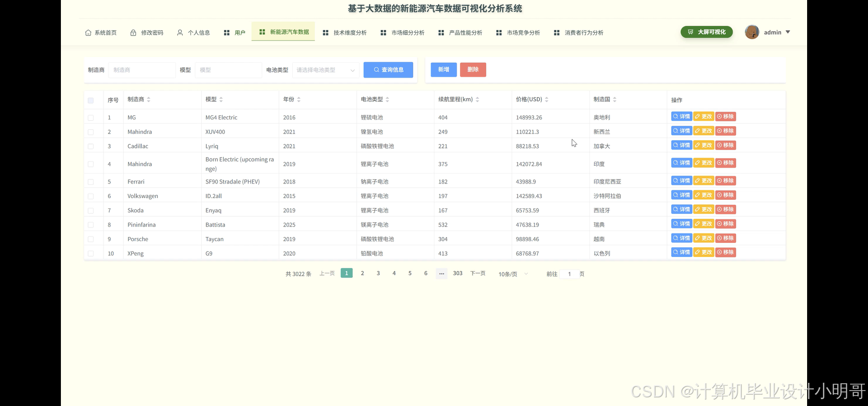Open 详情 for the MG4 Electric row
Image resolution: width=868 pixels, height=406 pixels.
tap(682, 117)
